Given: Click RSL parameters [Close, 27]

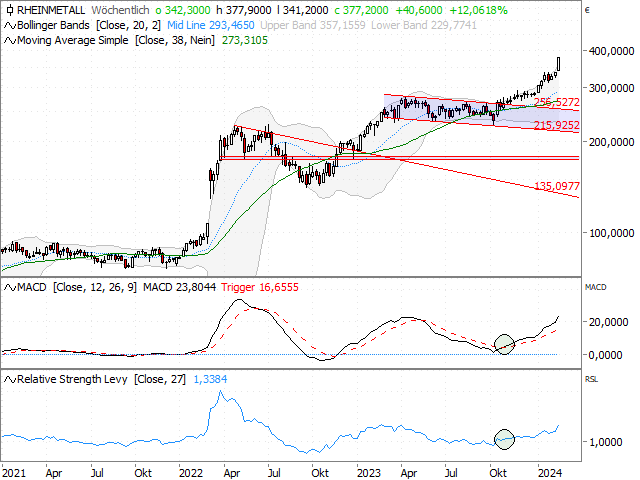Looking at the screenshot, I should coord(160,379).
